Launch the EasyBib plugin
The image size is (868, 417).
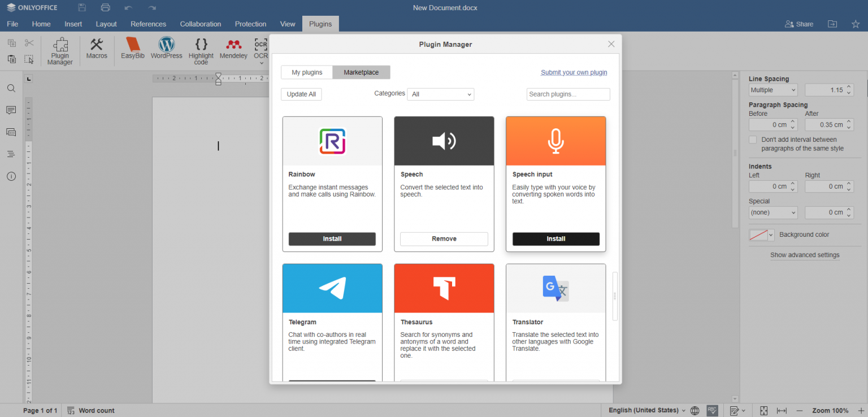tap(132, 49)
